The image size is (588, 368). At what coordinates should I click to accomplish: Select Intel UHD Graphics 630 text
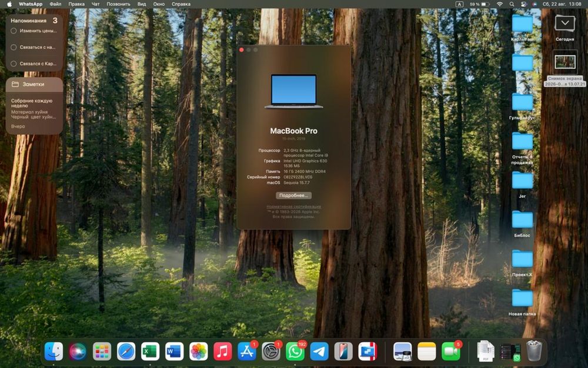click(x=305, y=161)
